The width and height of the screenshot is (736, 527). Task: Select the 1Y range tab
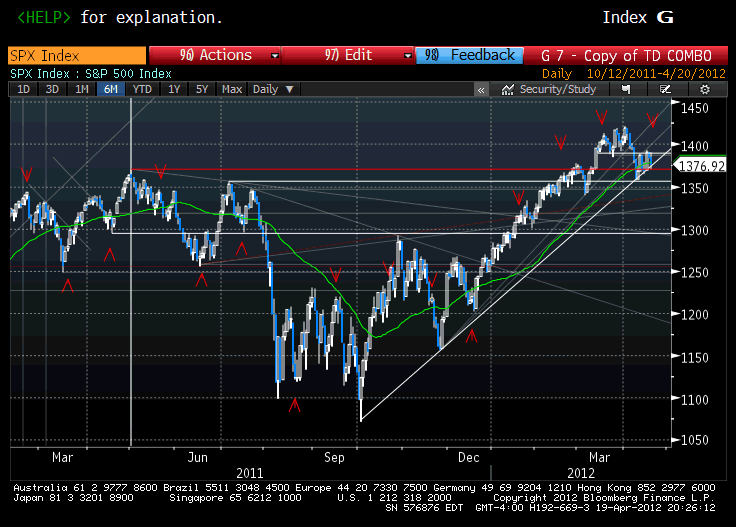tap(174, 89)
